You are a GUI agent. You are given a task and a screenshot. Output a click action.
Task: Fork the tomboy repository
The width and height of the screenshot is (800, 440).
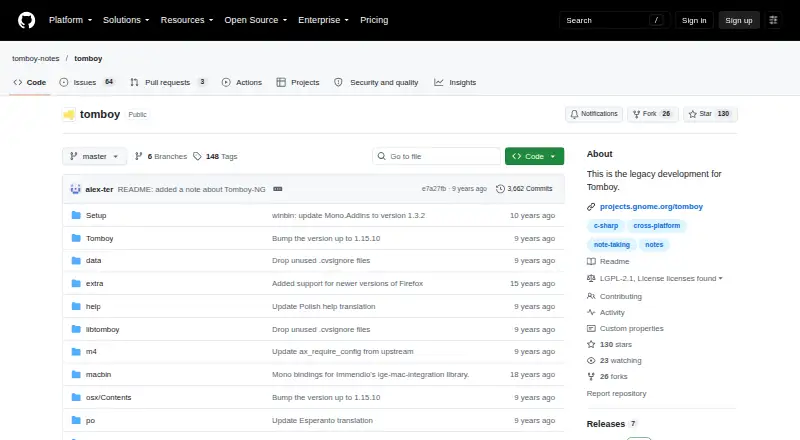tap(652, 114)
